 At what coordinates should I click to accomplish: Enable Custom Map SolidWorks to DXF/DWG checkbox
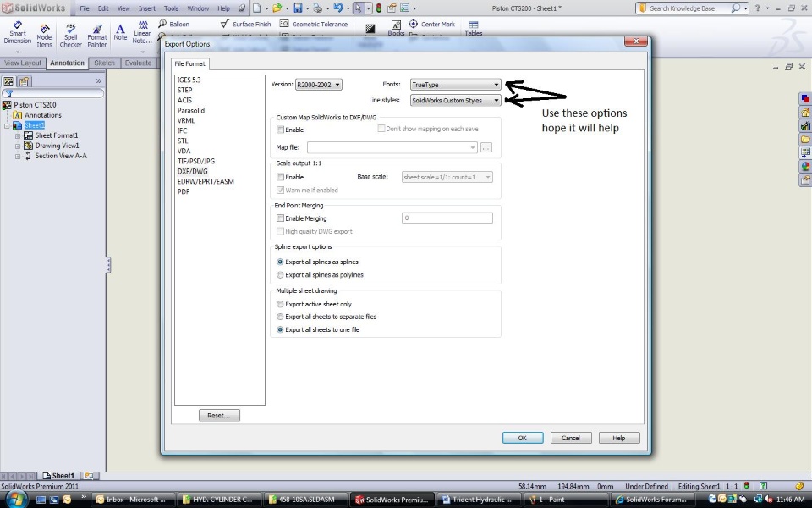coord(280,130)
